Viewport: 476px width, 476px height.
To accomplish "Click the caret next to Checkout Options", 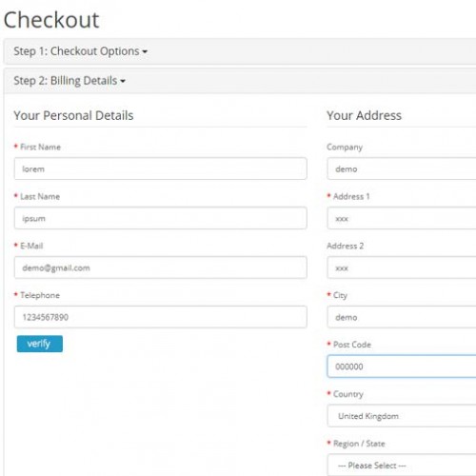I will click(145, 51).
